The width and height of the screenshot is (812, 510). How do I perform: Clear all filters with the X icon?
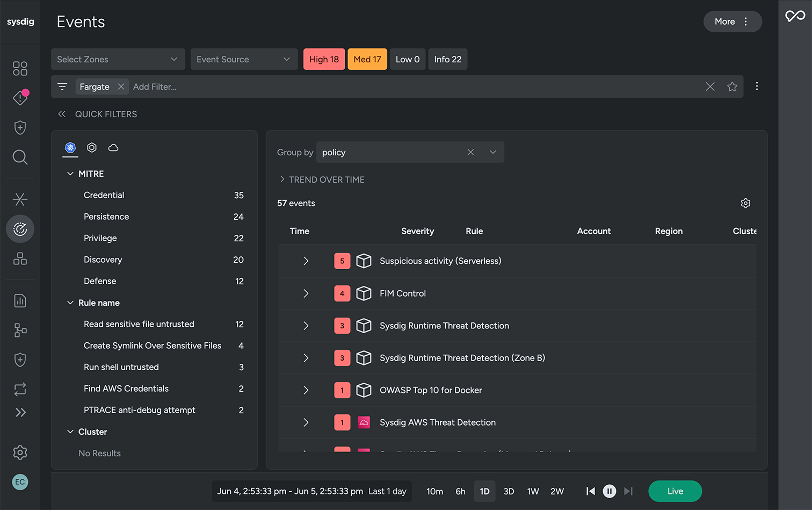coord(710,87)
